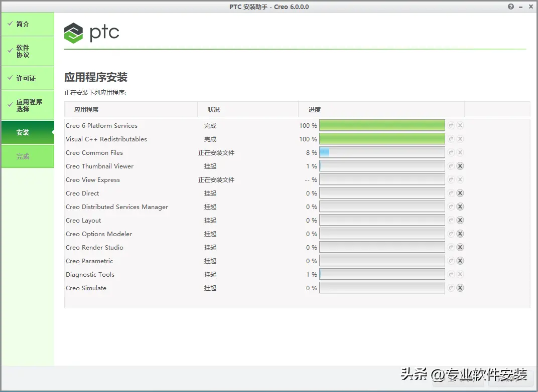Select the Creo Direct row name
The height and width of the screenshot is (392, 538).
click(82, 193)
